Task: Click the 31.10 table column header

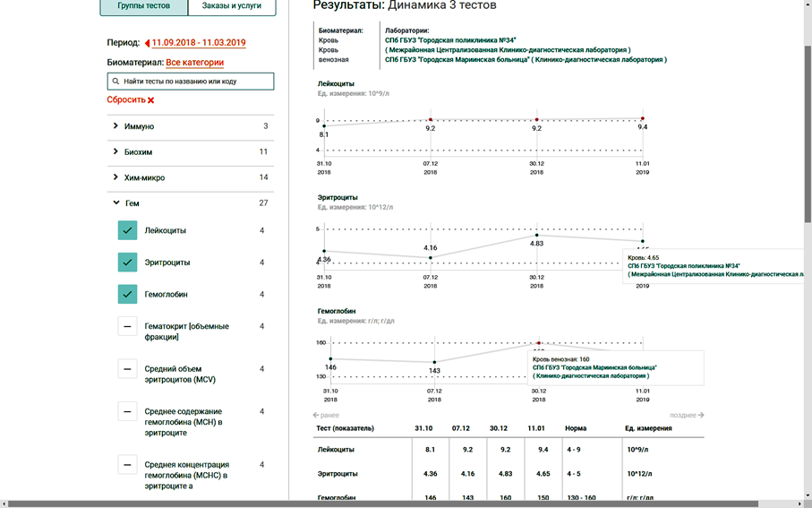Action: [x=423, y=428]
